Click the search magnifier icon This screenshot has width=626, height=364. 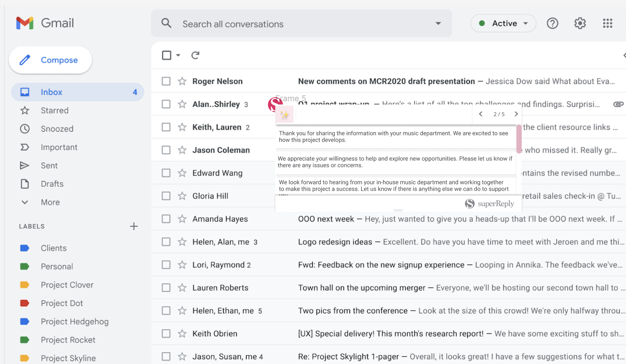click(166, 23)
